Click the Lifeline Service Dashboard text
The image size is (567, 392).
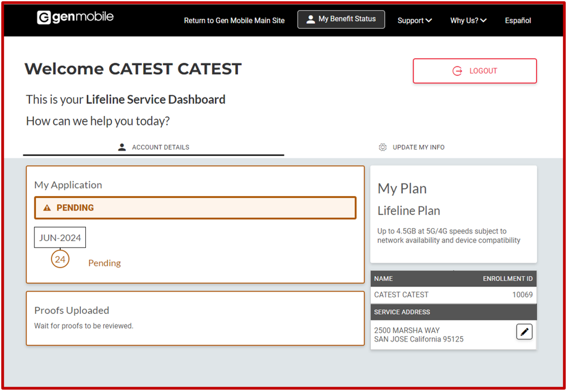tap(156, 99)
